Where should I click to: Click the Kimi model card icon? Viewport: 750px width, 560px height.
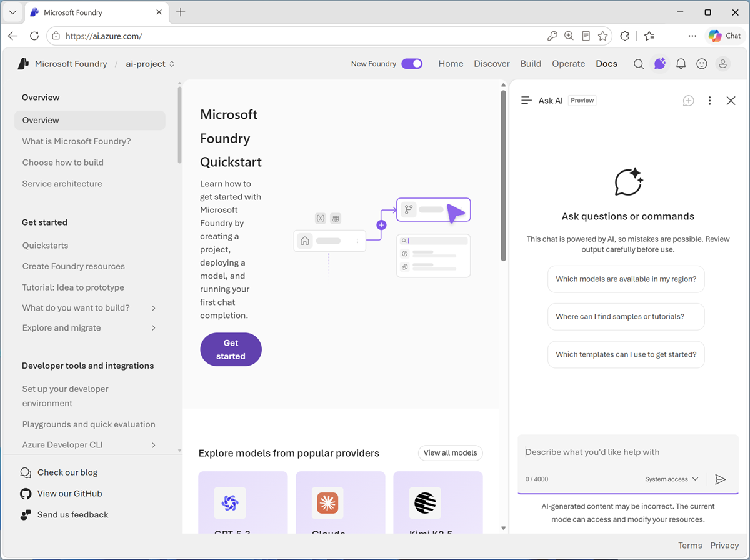pos(425,503)
